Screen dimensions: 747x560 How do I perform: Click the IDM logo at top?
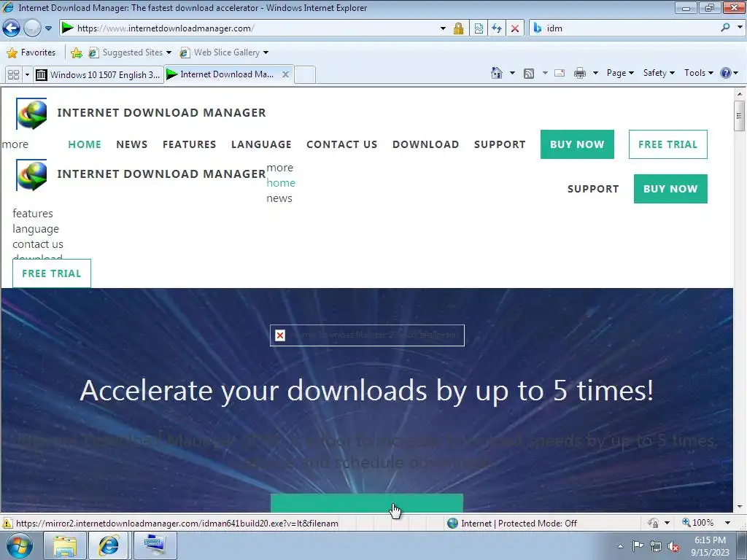click(x=31, y=113)
